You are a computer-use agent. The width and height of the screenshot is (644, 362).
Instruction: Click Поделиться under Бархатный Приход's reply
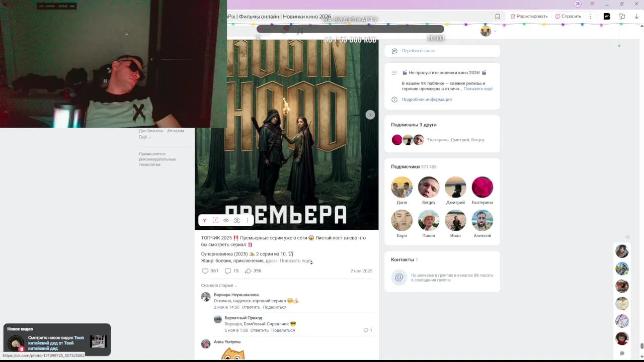point(283,330)
